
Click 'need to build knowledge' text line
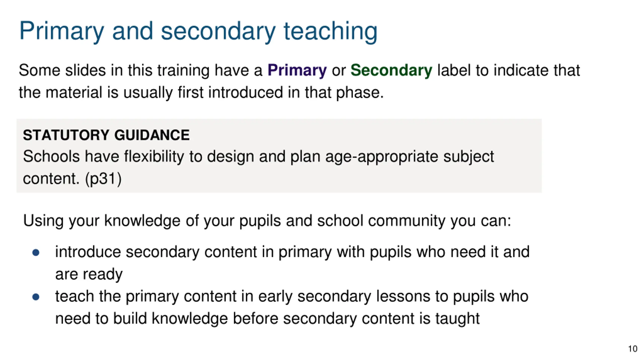coord(267,319)
